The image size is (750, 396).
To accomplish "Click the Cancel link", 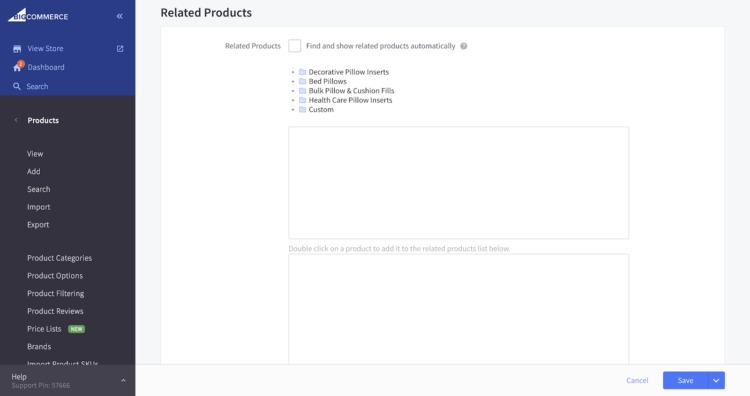I will pyautogui.click(x=637, y=381).
